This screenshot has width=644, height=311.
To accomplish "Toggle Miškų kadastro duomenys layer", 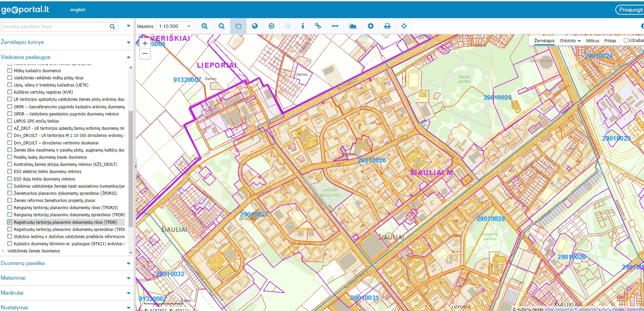I will pos(10,71).
